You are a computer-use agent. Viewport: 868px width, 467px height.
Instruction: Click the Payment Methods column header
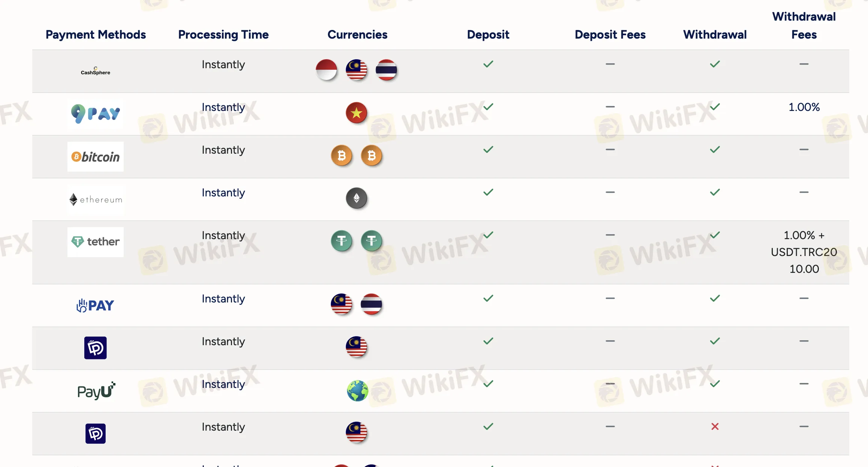click(x=96, y=34)
